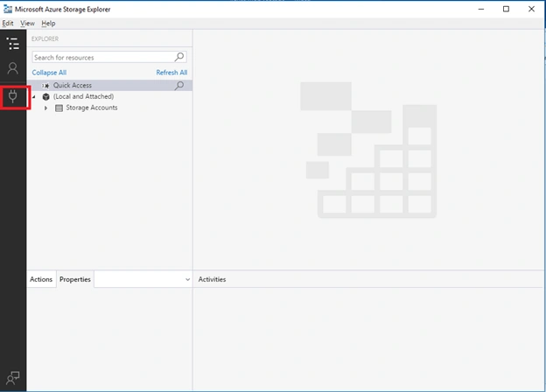546x392 pixels.
Task: Minimize the Storage Explorer window
Action: [x=481, y=9]
